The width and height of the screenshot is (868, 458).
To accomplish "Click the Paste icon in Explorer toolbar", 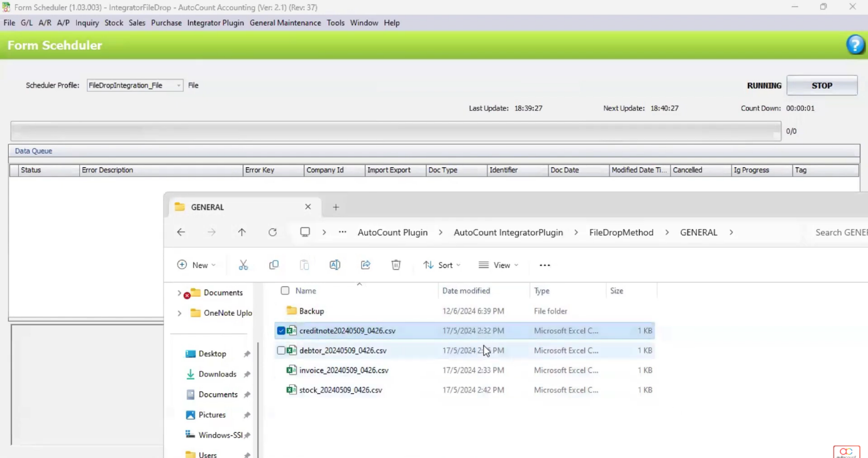I will [304, 265].
